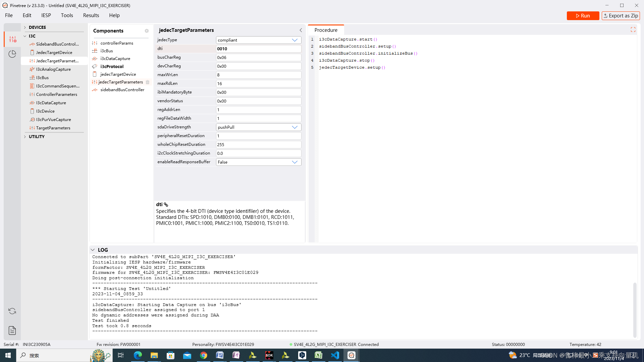Click the LOG panel scrollbar
This screenshot has height=362, width=644.
(635, 310)
